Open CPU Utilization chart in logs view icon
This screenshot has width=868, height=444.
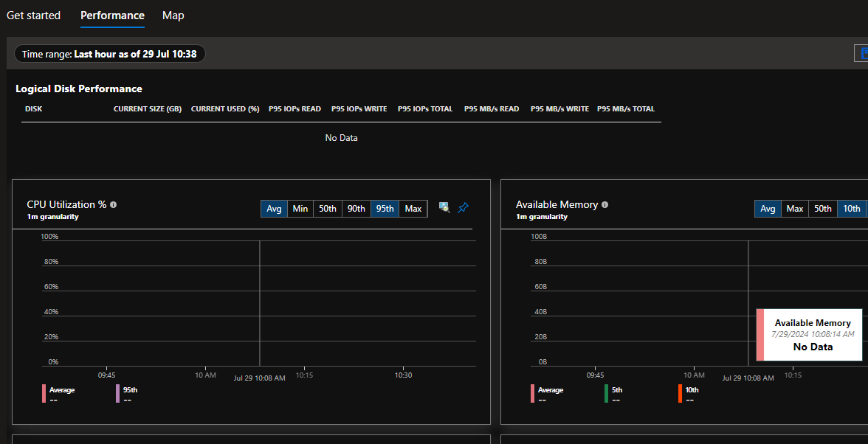tap(444, 207)
